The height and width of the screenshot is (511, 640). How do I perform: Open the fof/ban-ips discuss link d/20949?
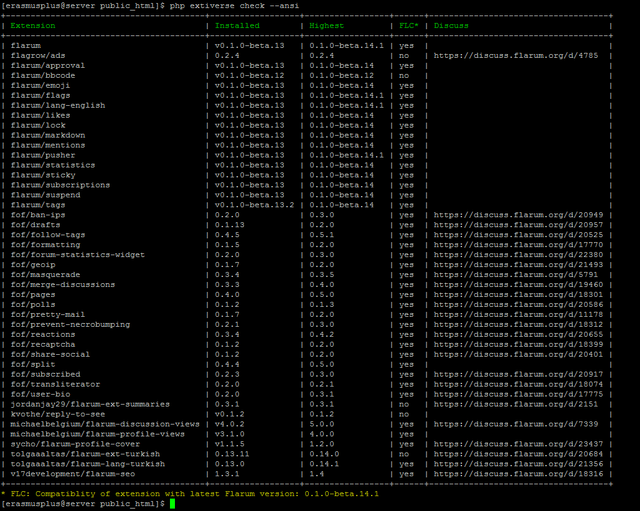point(518,215)
